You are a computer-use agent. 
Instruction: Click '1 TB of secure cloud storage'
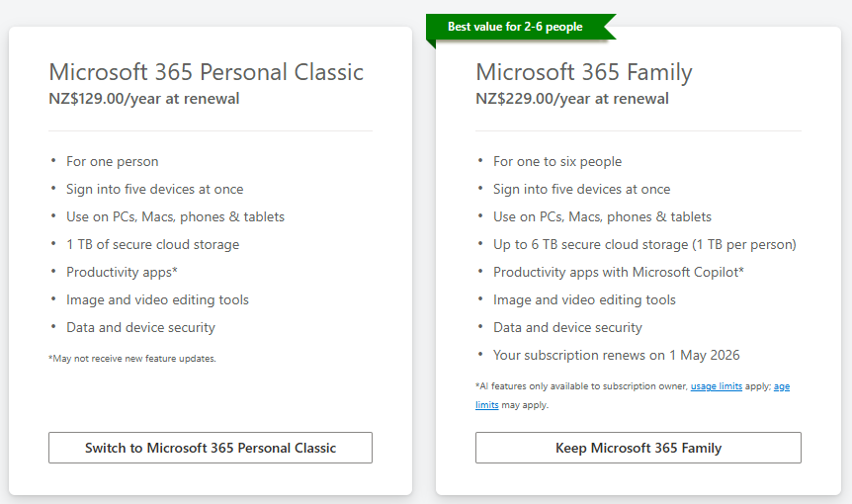(152, 244)
